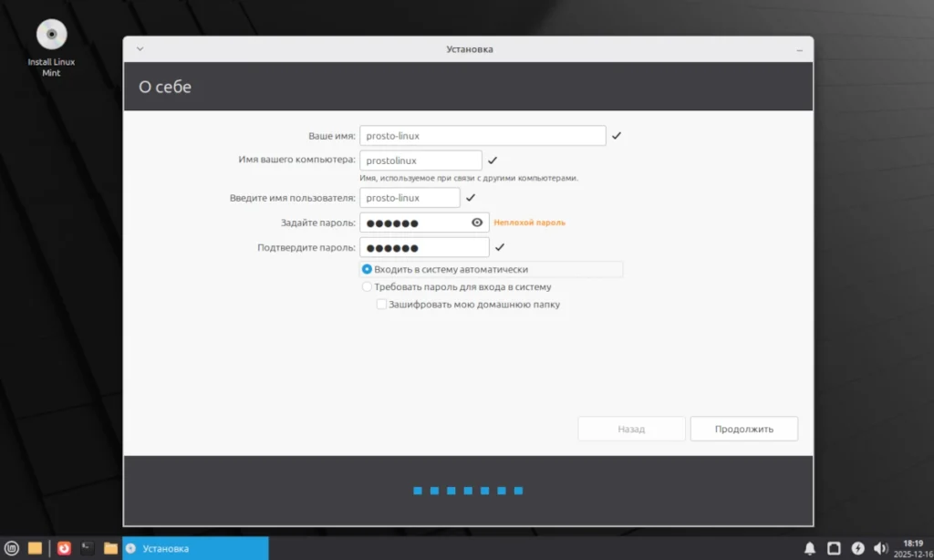The width and height of the screenshot is (934, 560).
Task: Open the Linux Mint start menu
Action: [x=11, y=548]
